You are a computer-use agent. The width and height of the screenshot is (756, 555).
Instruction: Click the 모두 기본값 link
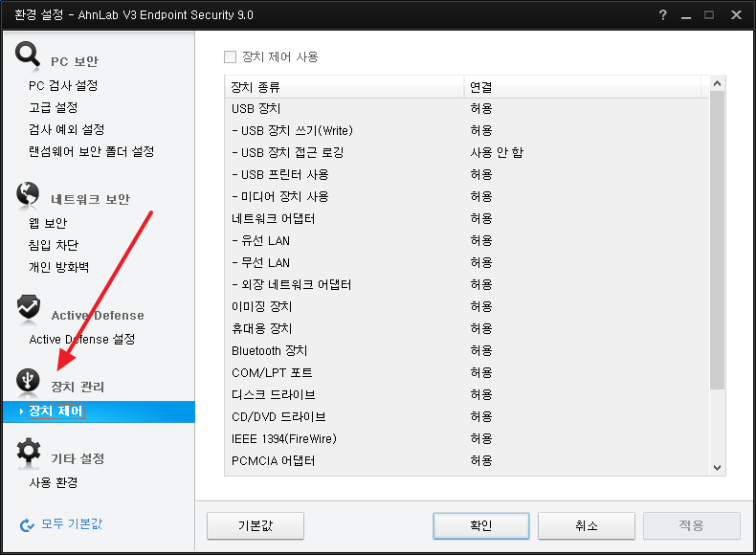coord(72,523)
